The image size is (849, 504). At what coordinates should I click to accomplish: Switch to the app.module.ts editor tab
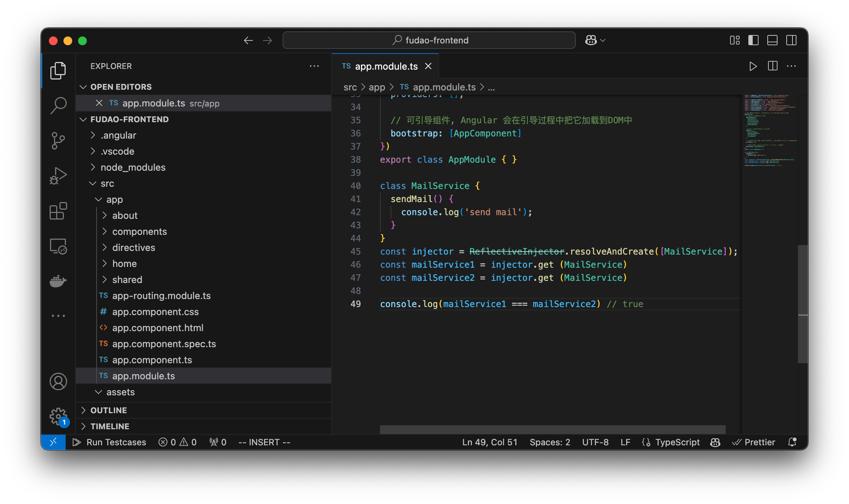coord(385,66)
